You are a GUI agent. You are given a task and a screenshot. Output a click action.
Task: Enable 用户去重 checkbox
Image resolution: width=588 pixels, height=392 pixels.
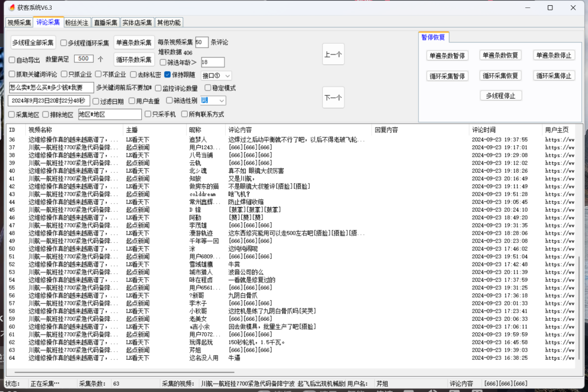[131, 101]
